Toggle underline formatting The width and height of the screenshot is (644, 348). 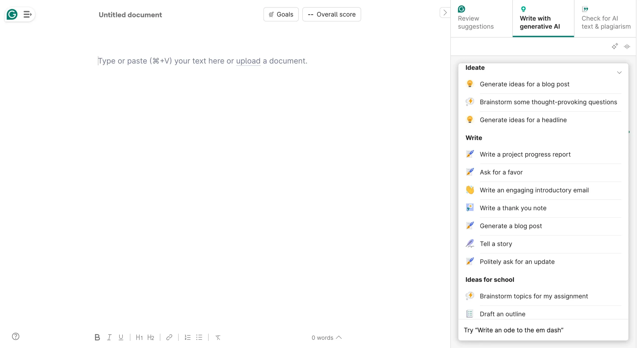121,337
